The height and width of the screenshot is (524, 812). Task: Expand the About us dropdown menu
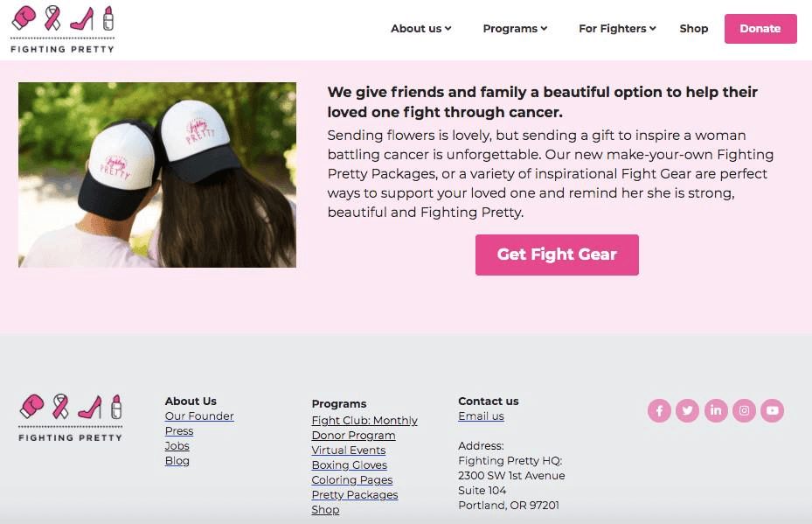pyautogui.click(x=420, y=29)
